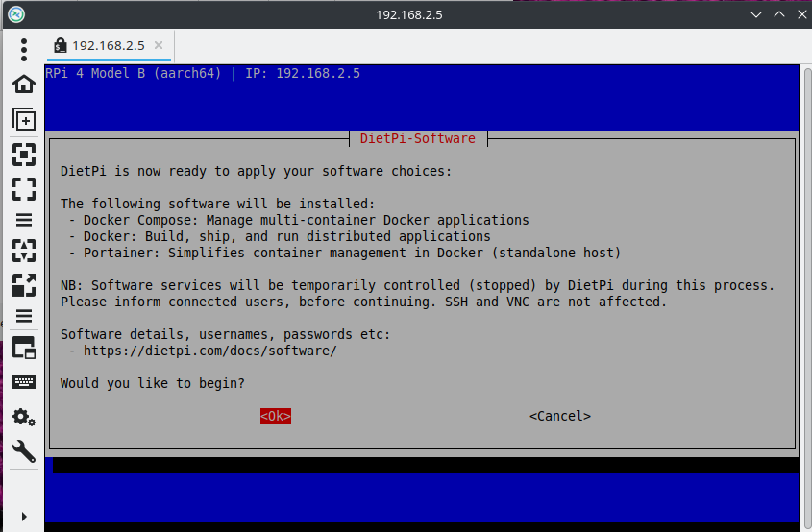Click the 'Docker: Build, ship' line
812x532 pixels.
coord(280,236)
